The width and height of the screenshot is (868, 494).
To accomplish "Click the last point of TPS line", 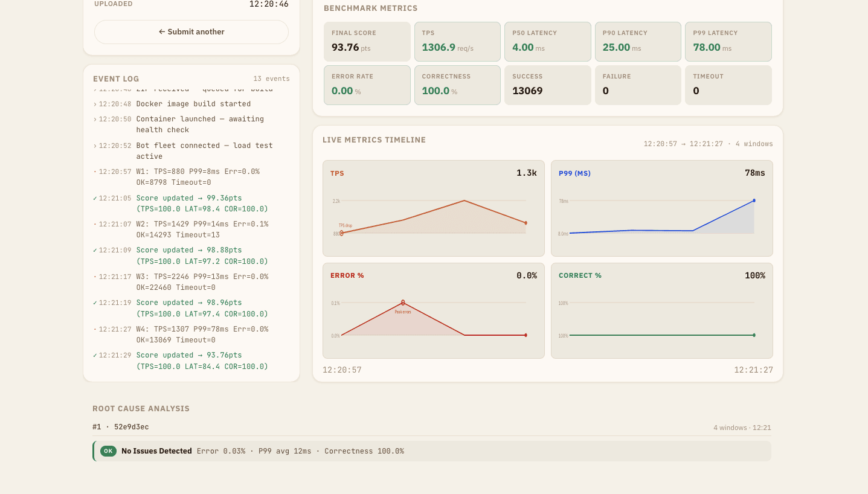I will click(526, 223).
